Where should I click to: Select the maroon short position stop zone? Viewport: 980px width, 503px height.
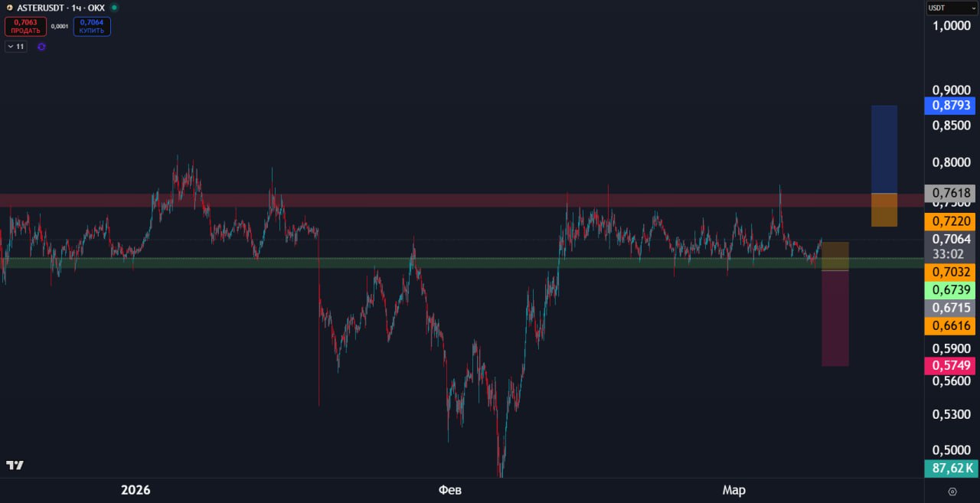click(835, 318)
